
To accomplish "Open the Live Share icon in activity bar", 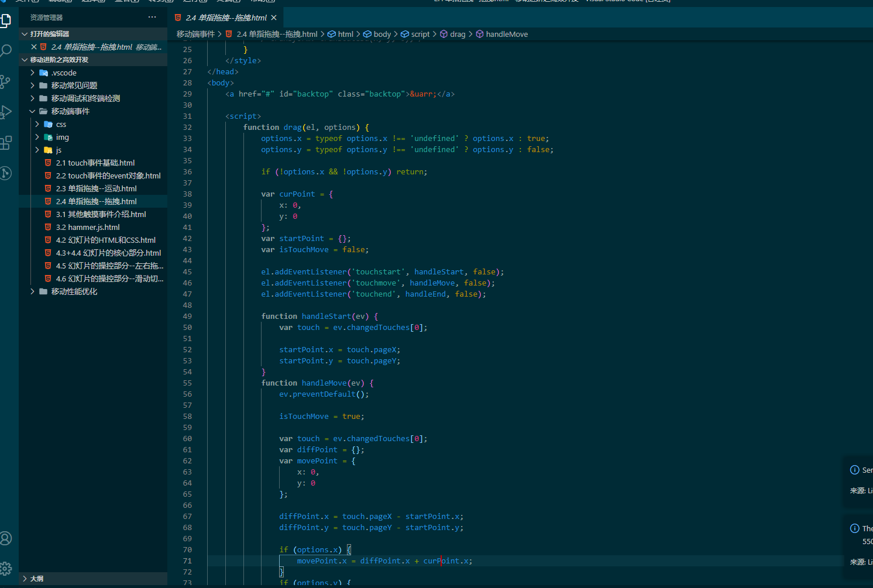I will point(5,173).
